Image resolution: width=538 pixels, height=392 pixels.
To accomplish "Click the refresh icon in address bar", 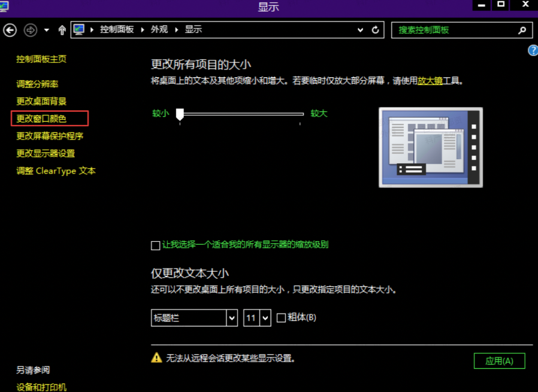I will point(376,30).
